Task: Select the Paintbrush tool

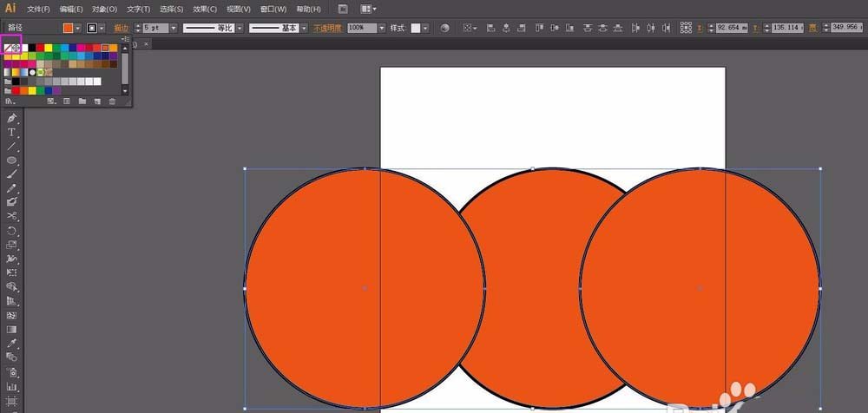Action: coord(11,174)
